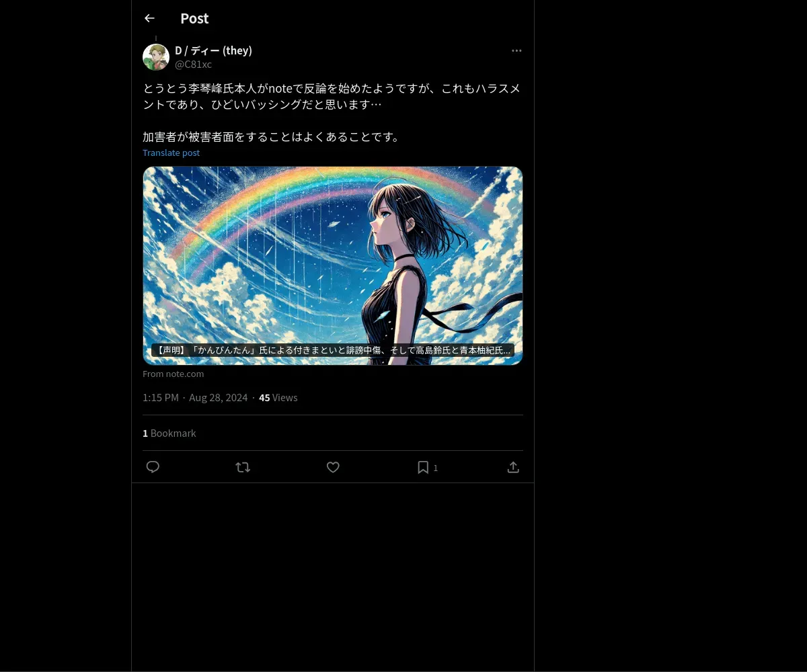Screen dimensions: 807x672
Task: Click Translate post
Action: tap(171, 153)
